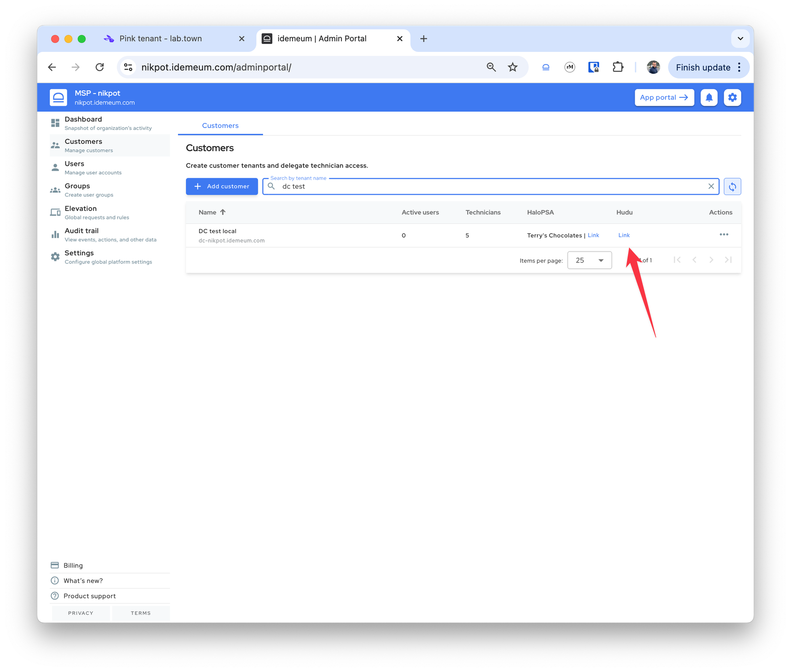Open the TERMS link
This screenshot has height=672, width=791.
(141, 613)
